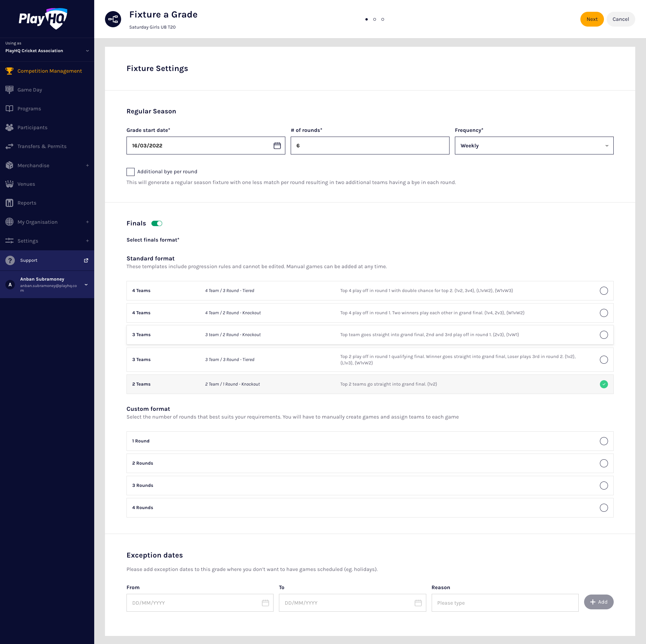This screenshot has width=646, height=644.
Task: Select 4 Team 3 Round Tiered format
Action: [x=604, y=291]
